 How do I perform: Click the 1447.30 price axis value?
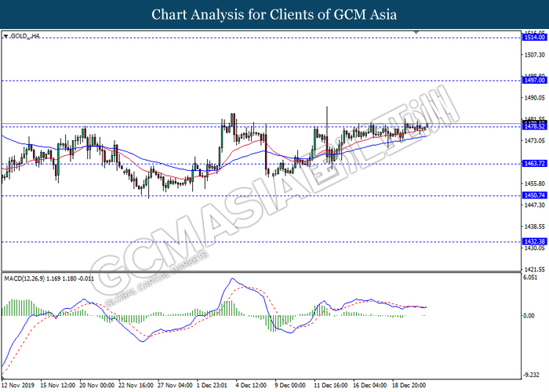(534, 205)
